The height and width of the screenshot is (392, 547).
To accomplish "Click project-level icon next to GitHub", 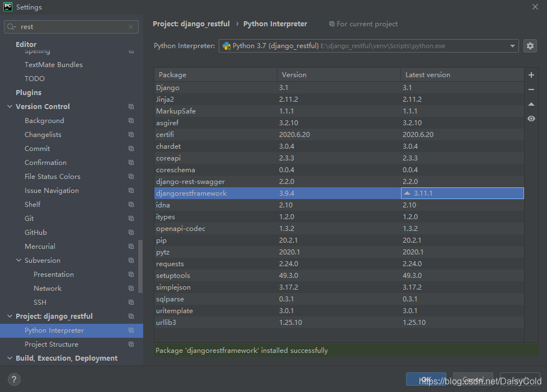I will coord(131,232).
